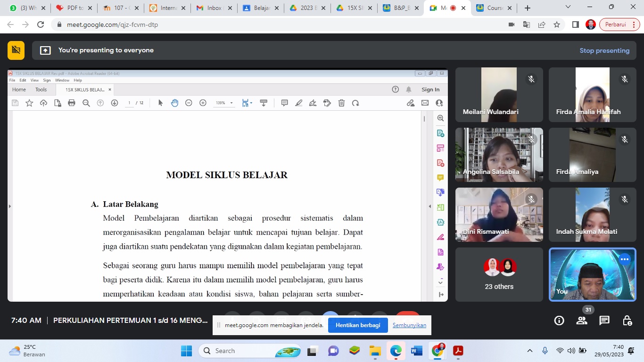Click the yellow presentation audio icon
Screen dimensions: 644x362
tap(16, 50)
